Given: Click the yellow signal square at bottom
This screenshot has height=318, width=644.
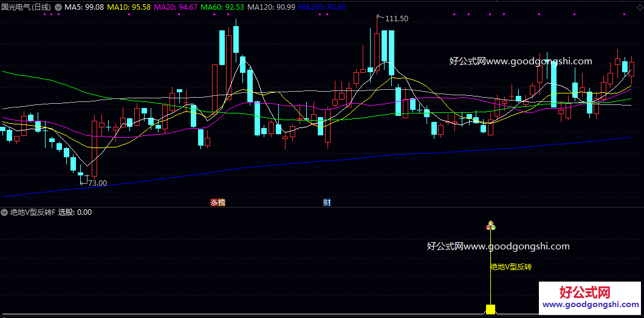Looking at the screenshot, I should [491, 310].
